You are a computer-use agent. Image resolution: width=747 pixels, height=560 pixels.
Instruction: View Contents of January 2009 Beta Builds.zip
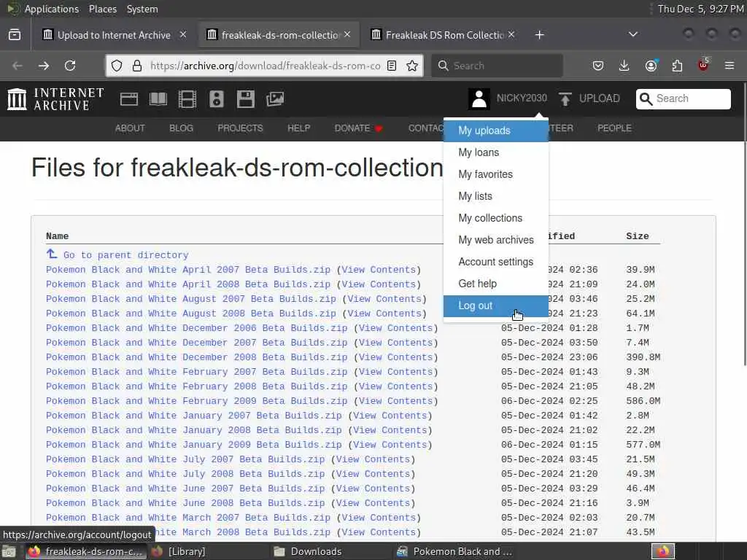click(x=390, y=445)
